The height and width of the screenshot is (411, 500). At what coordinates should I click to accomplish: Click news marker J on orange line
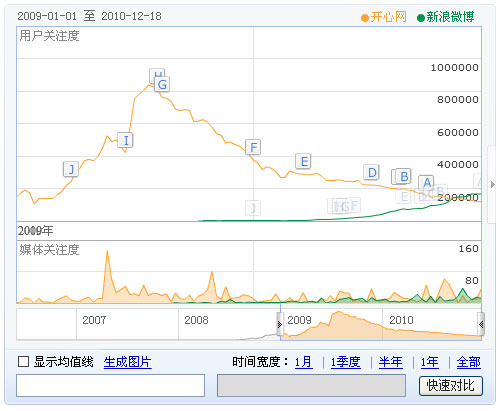coord(71,169)
